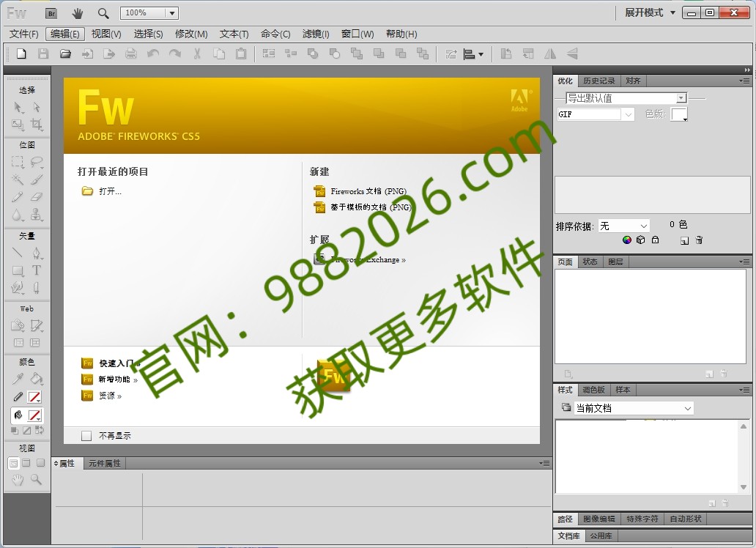Open the 滤镜(I) menu

pos(316,34)
